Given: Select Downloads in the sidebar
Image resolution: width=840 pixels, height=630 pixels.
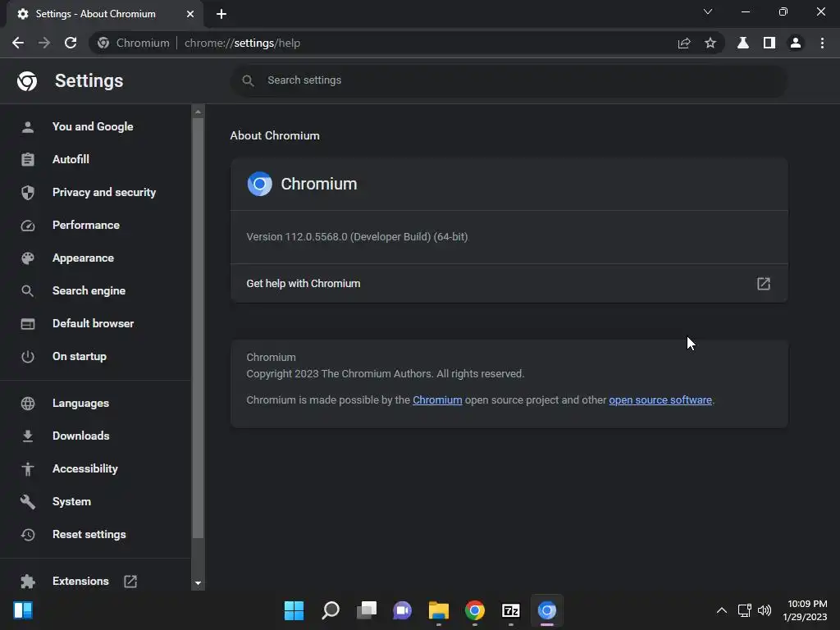Looking at the screenshot, I should coord(95,436).
